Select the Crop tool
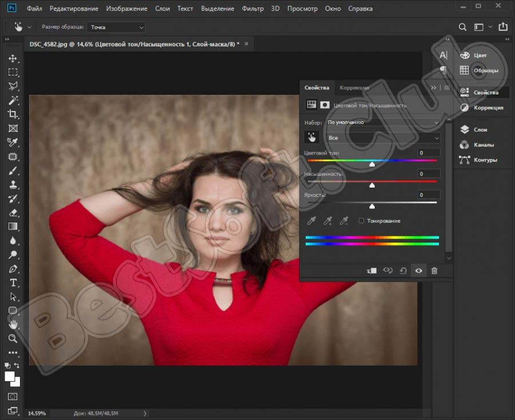 click(x=13, y=114)
